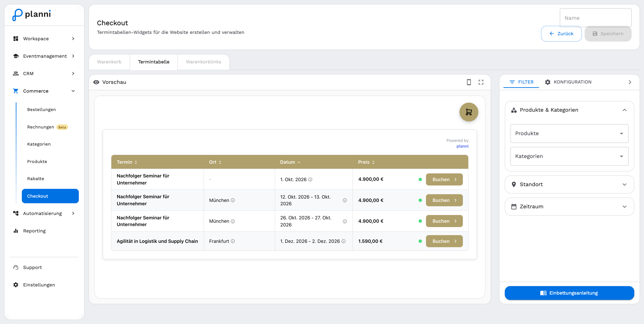Viewport: 644px width, 324px height.
Task: Click Buchen for Agilität in Logistik row
Action: click(x=444, y=241)
